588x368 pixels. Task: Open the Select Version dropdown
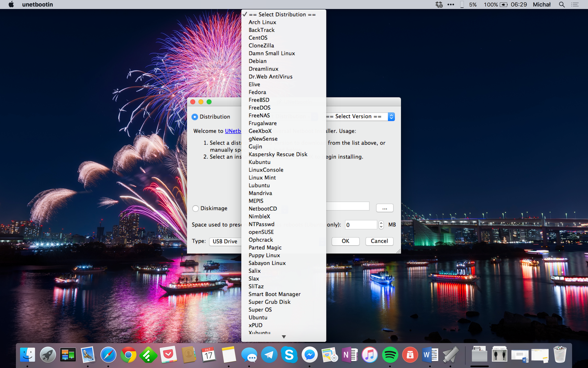(x=360, y=116)
